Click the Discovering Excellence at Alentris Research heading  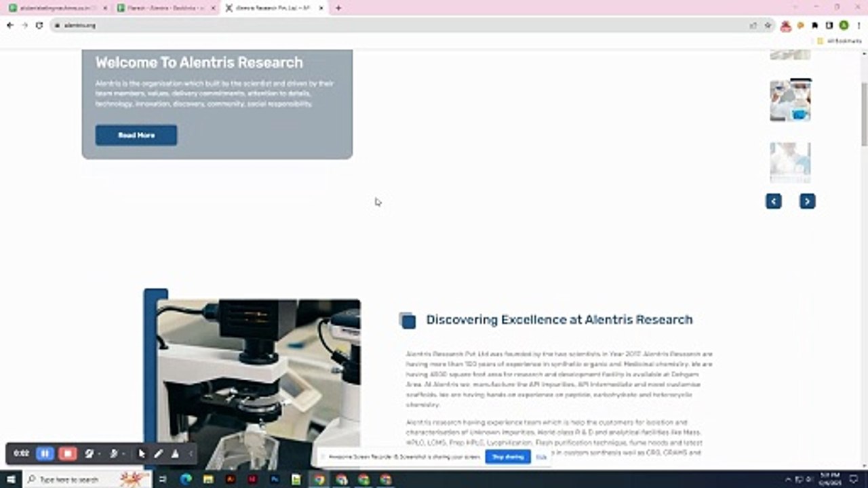[559, 319]
